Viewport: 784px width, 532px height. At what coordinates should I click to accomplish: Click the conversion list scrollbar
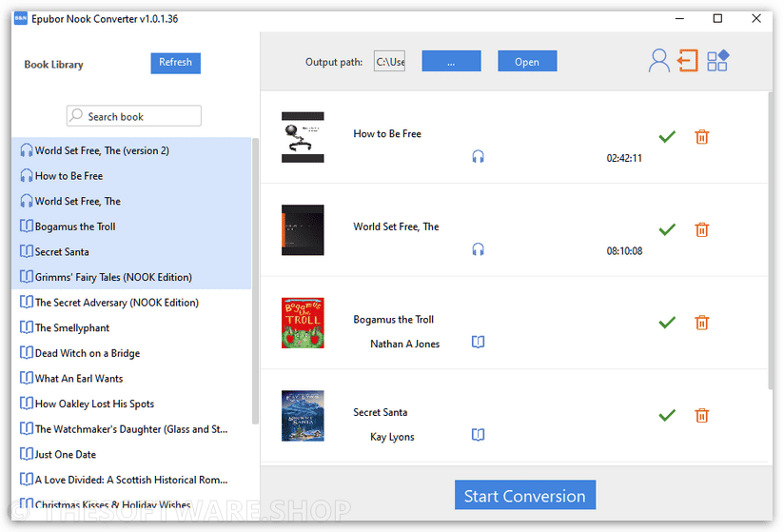(x=770, y=240)
